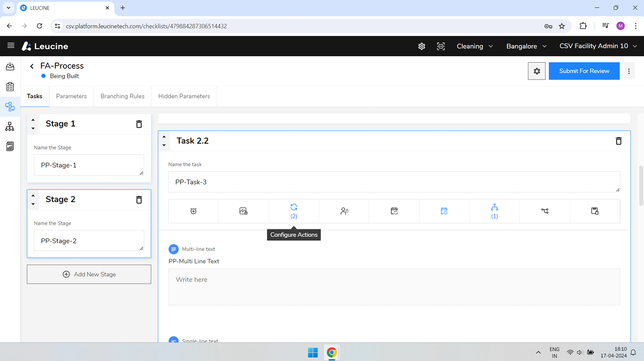The width and height of the screenshot is (644, 361).
Task: Open Configure Actions icon showing (2)
Action: (x=294, y=211)
